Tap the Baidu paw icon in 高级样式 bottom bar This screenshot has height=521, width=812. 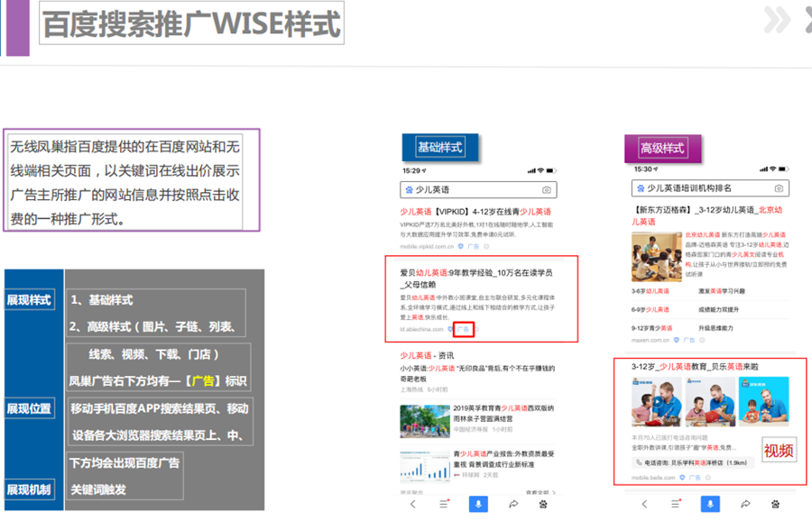(775, 505)
